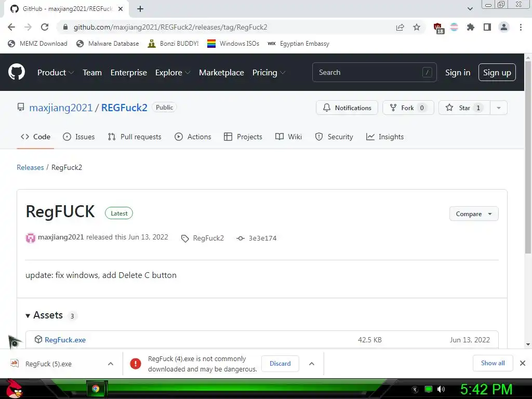Open the MEMZ Download bookmark
Image resolution: width=532 pixels, height=399 pixels.
coord(37,44)
